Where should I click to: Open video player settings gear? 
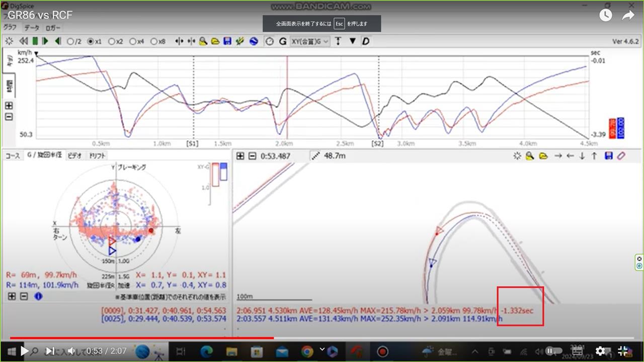click(x=600, y=351)
